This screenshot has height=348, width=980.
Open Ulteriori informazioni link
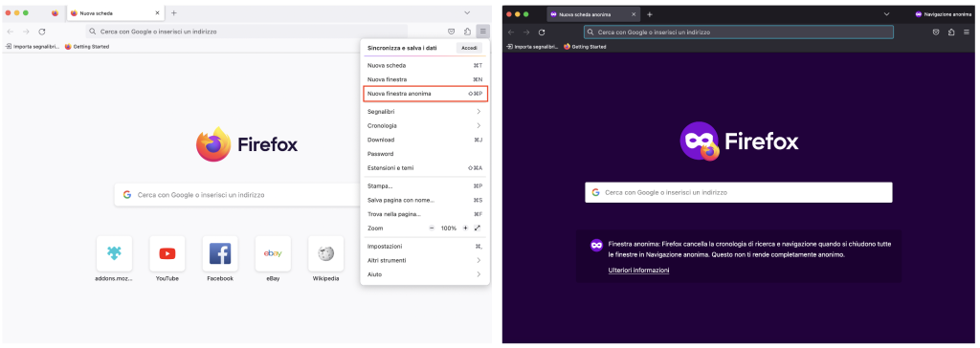click(x=638, y=271)
